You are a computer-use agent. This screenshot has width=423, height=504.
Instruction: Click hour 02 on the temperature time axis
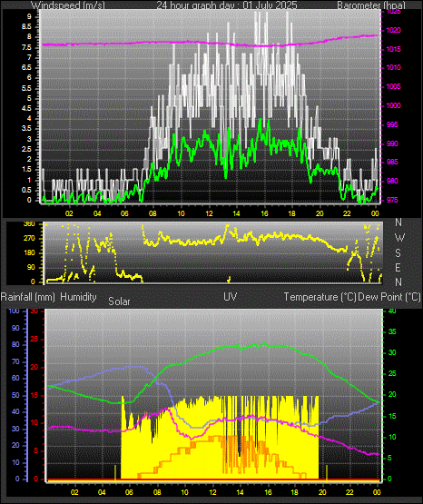(x=74, y=492)
